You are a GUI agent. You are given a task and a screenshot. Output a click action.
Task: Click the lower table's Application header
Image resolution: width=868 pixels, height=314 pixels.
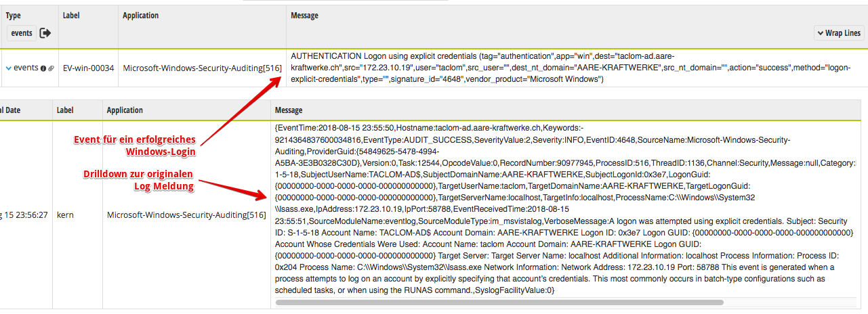click(x=125, y=110)
